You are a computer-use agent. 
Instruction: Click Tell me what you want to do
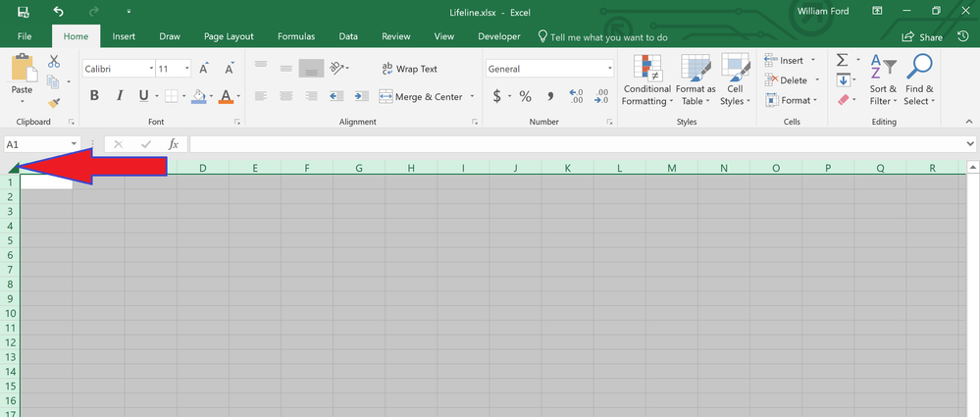point(602,37)
